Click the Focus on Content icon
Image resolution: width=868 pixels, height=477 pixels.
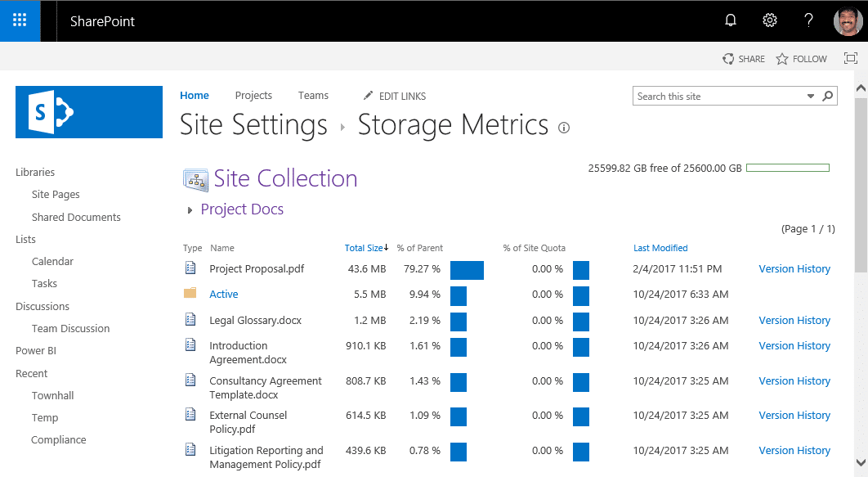pyautogui.click(x=850, y=58)
